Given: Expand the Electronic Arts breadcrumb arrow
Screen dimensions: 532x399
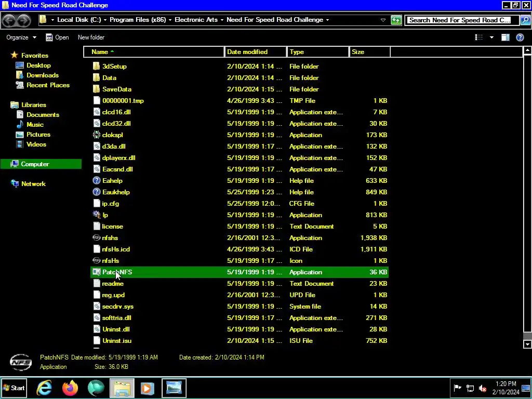Looking at the screenshot, I should coord(222,20).
